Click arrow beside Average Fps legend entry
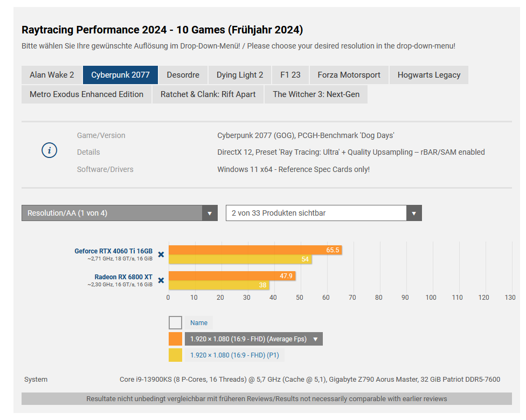The width and height of the screenshot is (526, 420). (x=315, y=339)
